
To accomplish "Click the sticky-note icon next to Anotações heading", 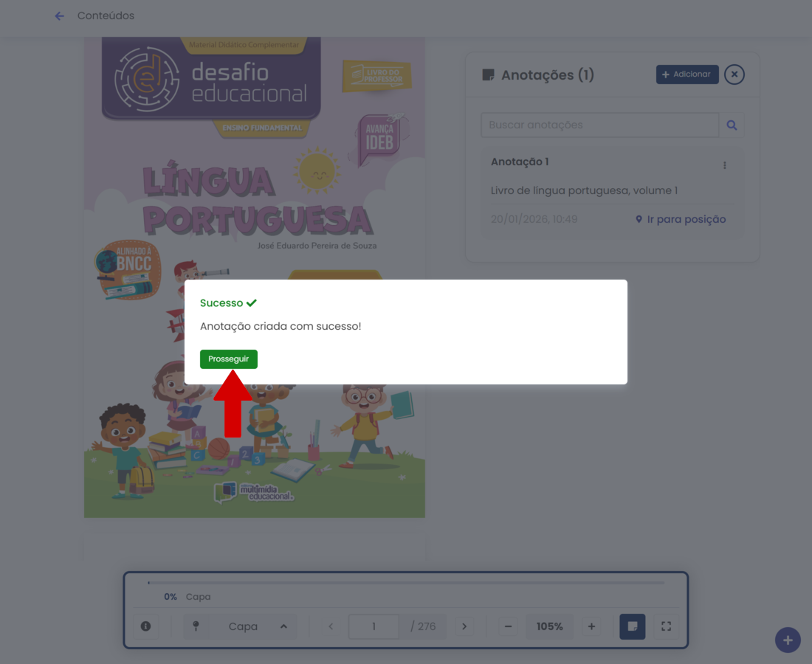I will pos(488,75).
